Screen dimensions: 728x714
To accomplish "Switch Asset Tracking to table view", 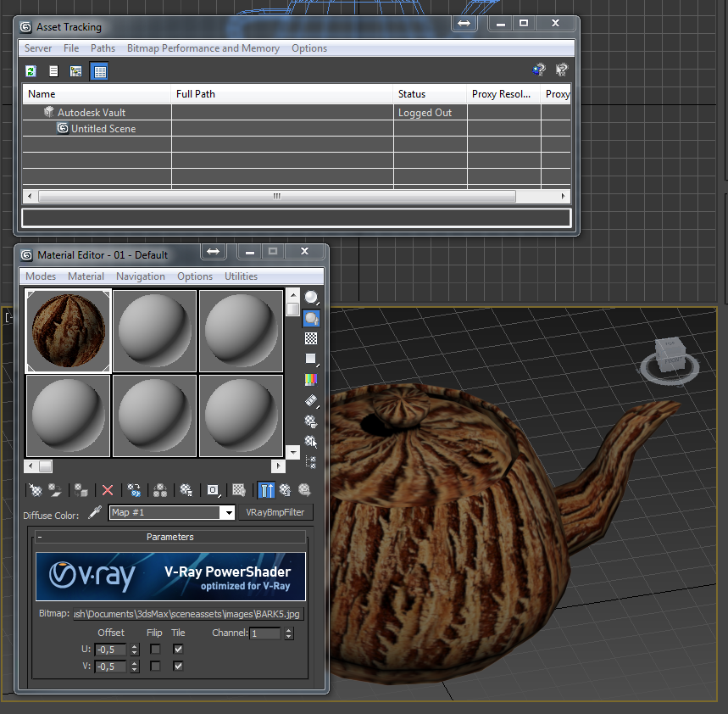I will (99, 71).
